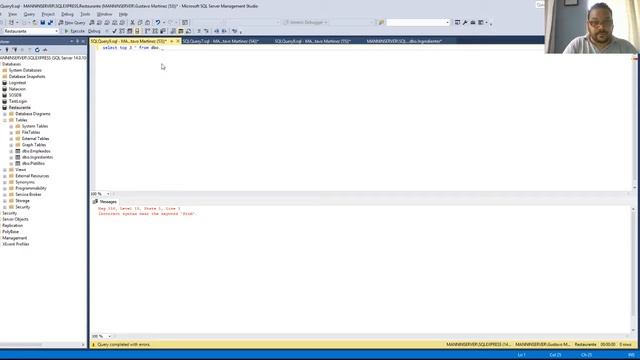Switch to the SQLQuery8.sql tab
This screenshot has height=360, width=640.
point(314,41)
